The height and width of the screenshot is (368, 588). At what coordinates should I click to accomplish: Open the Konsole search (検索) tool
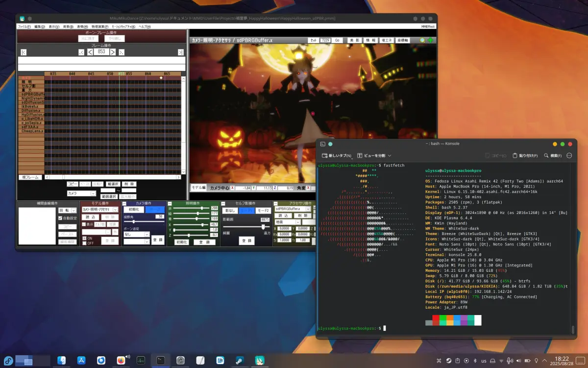553,156
